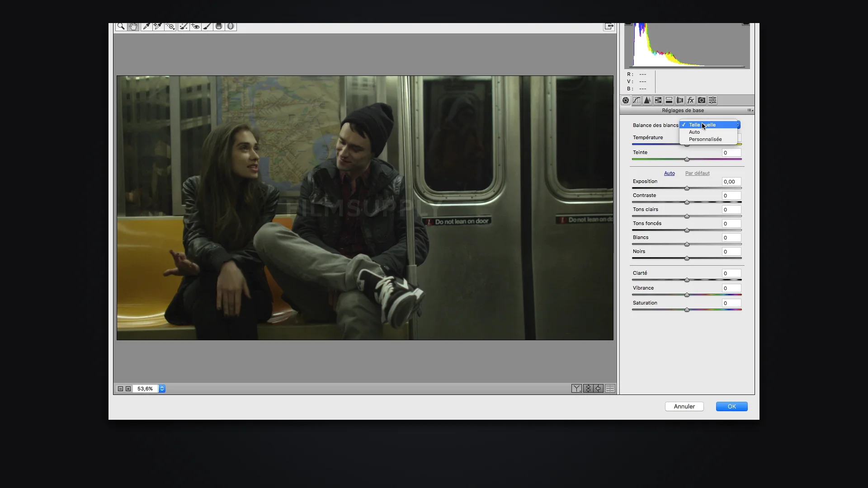Open the Camera Calibration panel tab
Image resolution: width=868 pixels, height=488 pixels.
[702, 100]
